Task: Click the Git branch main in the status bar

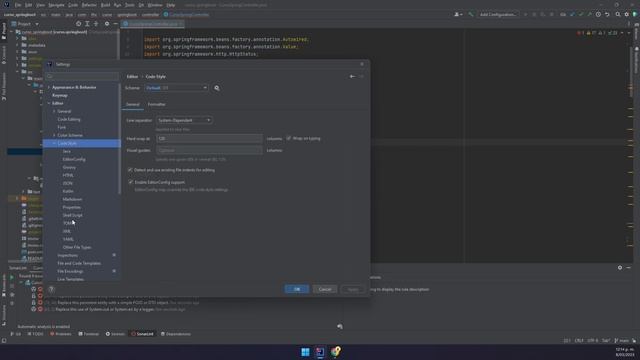Action: coord(622,340)
